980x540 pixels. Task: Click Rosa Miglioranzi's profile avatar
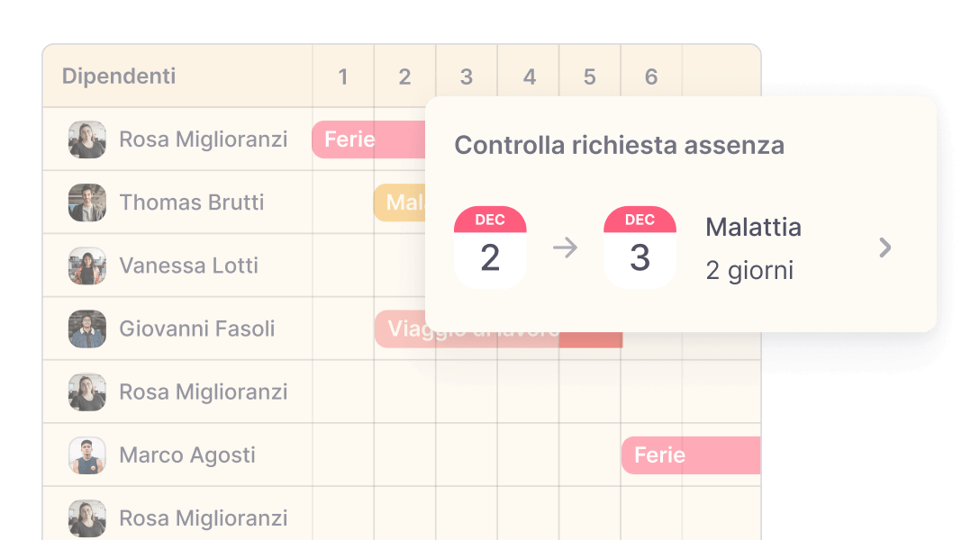pyautogui.click(x=86, y=139)
